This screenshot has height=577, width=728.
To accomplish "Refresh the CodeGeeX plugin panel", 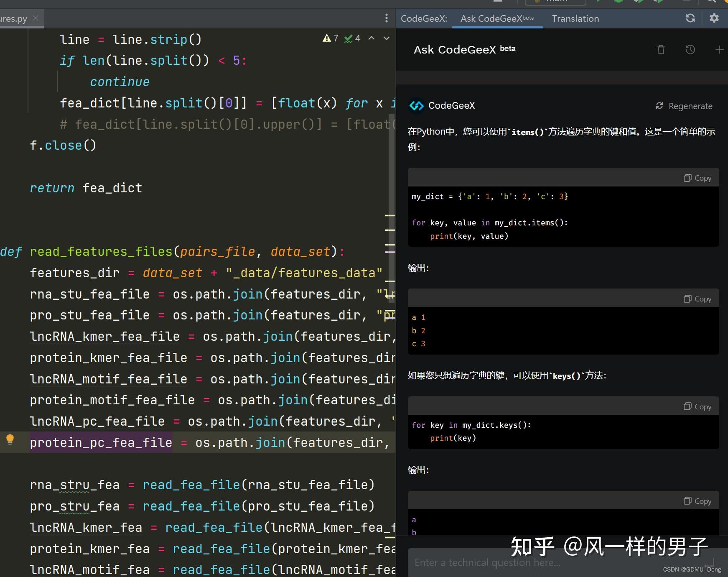I will (690, 18).
